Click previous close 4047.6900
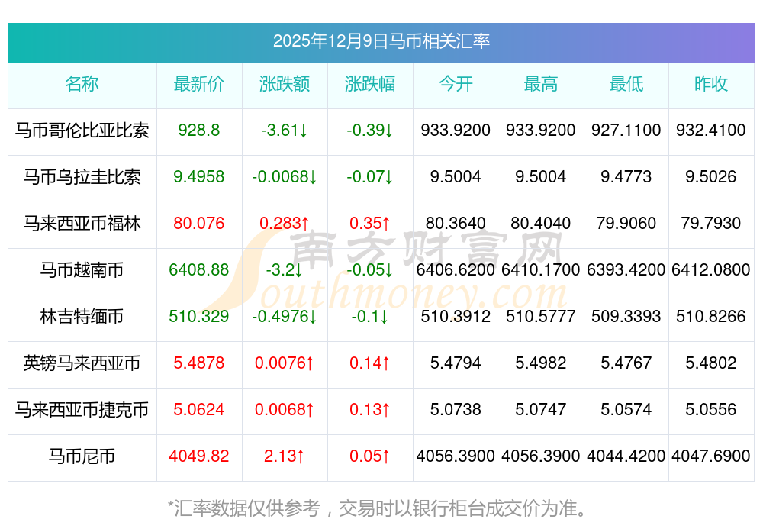 [711, 456]
